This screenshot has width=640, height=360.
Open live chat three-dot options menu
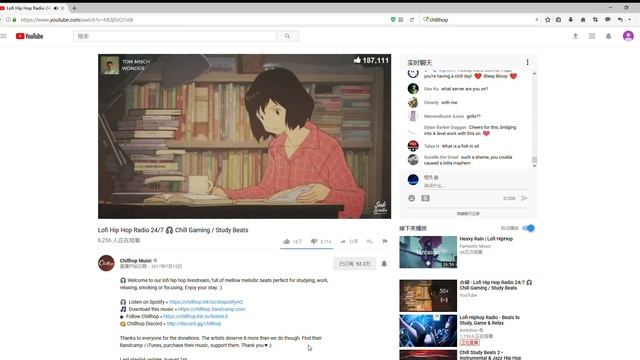tap(527, 62)
